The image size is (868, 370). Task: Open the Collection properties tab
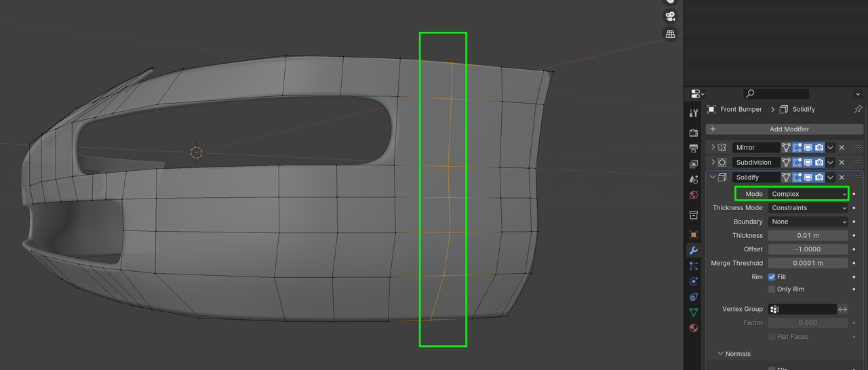click(693, 215)
